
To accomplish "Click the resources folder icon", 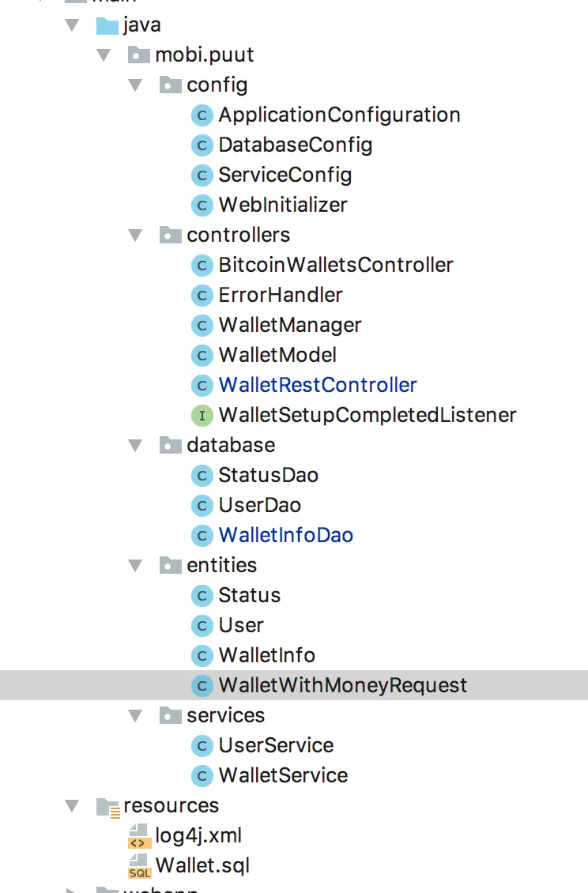I will 107,806.
